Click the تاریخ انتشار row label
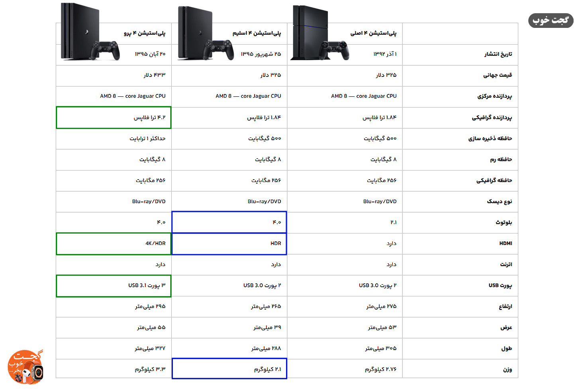The image size is (588, 392). [x=498, y=54]
